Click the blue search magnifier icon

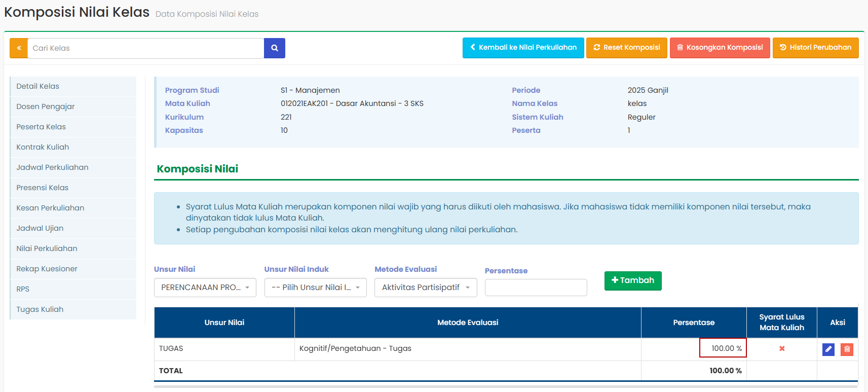tap(274, 48)
